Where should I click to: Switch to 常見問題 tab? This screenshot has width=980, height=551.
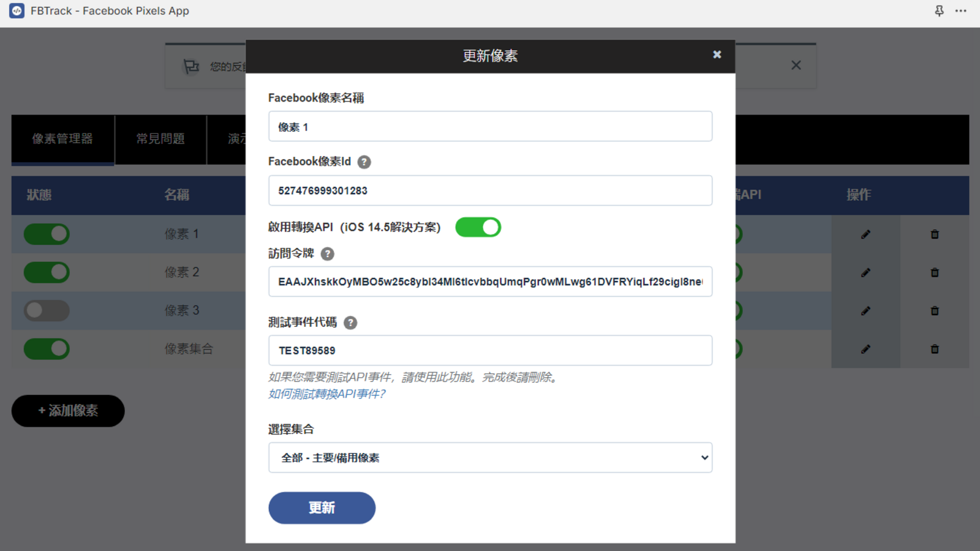point(160,139)
